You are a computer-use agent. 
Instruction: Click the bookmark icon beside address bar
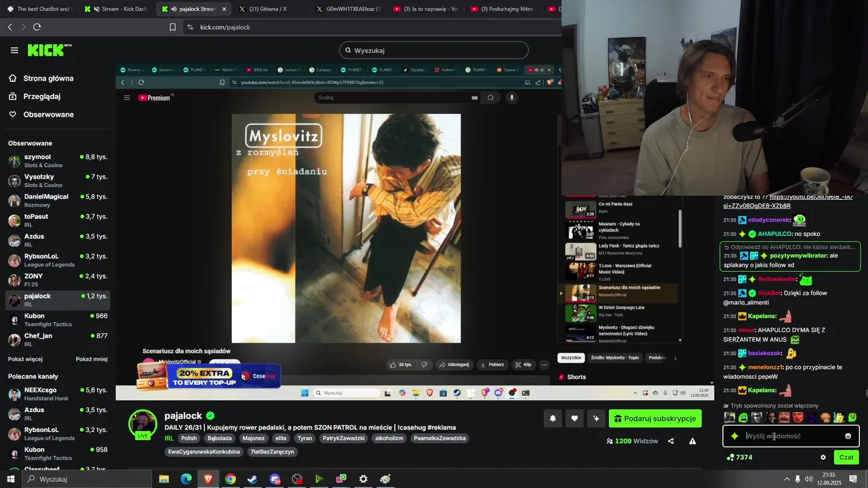pyautogui.click(x=172, y=27)
